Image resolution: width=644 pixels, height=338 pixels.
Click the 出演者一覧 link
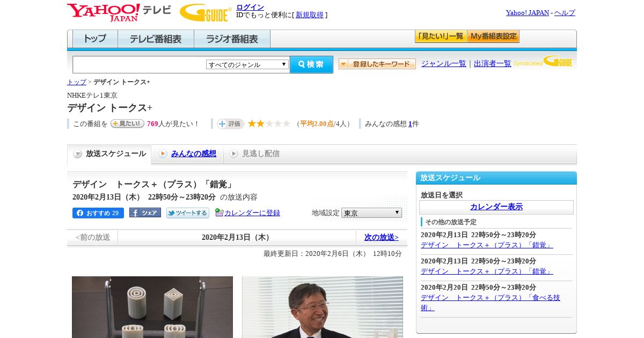tap(493, 64)
